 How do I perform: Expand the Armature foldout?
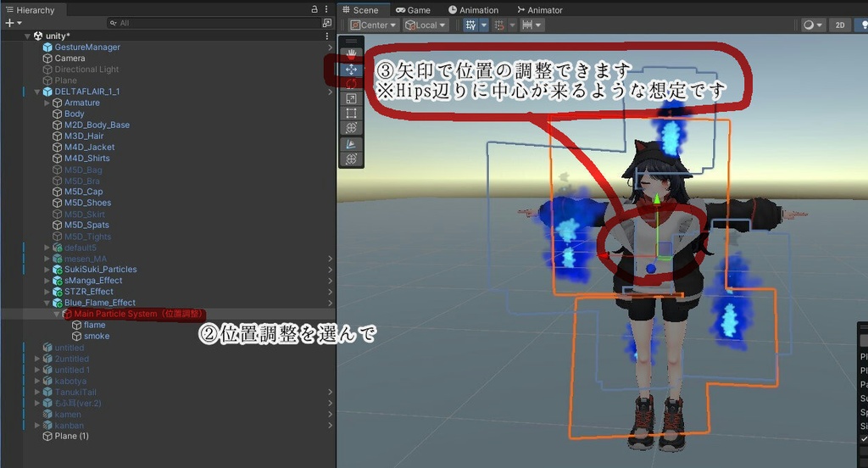47,103
